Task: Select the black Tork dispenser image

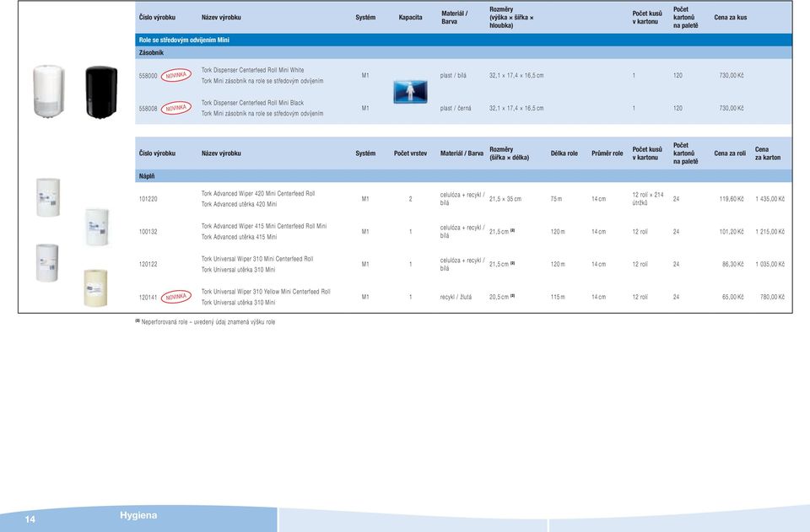Action: click(101, 92)
